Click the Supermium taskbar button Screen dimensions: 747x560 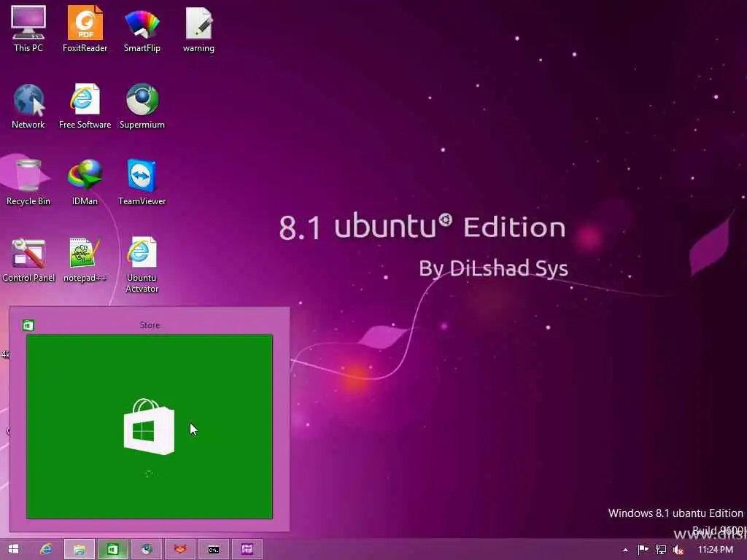tap(147, 549)
